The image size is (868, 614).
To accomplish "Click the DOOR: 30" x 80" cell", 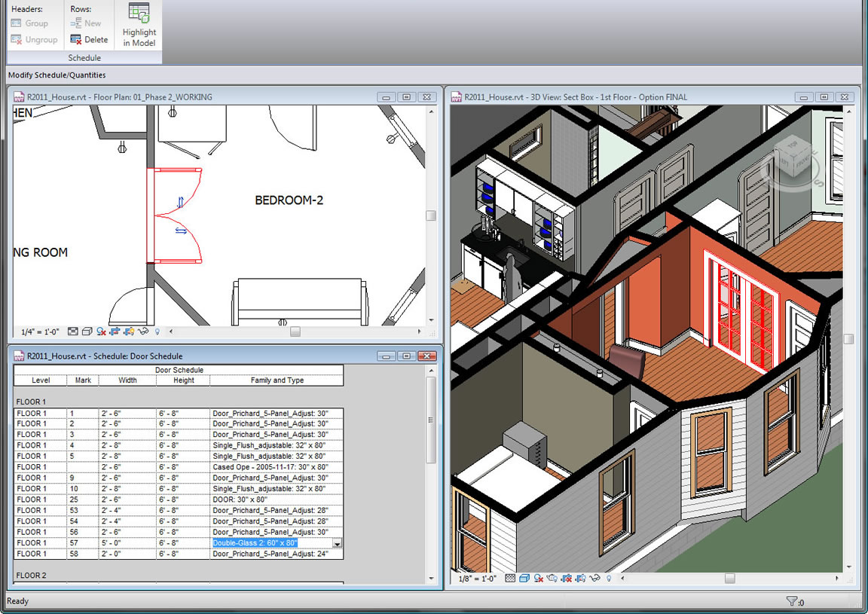I will point(277,499).
